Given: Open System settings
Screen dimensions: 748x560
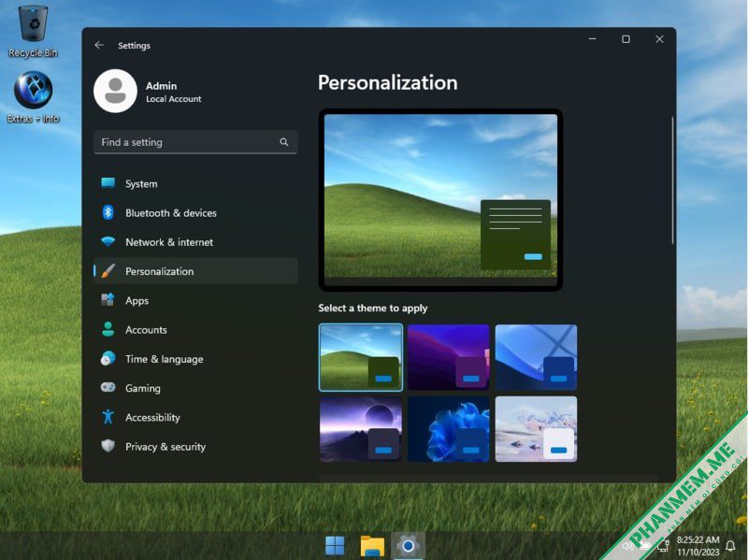Looking at the screenshot, I should point(195,183).
